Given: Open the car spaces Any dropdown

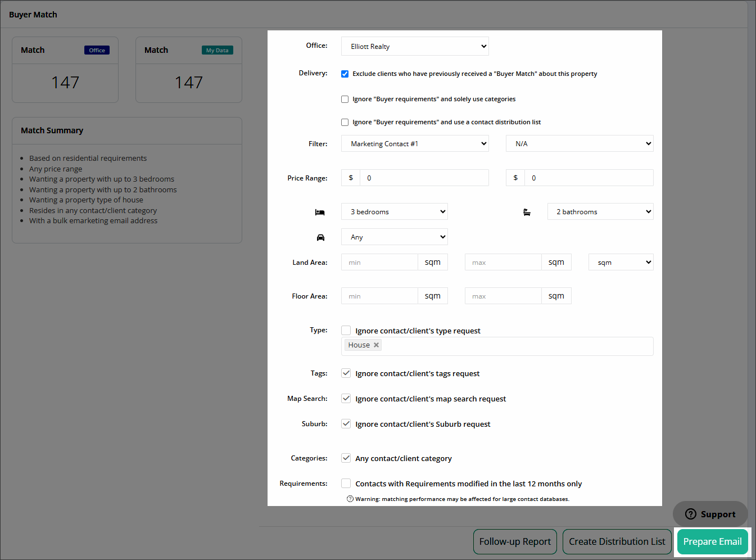Looking at the screenshot, I should (395, 237).
